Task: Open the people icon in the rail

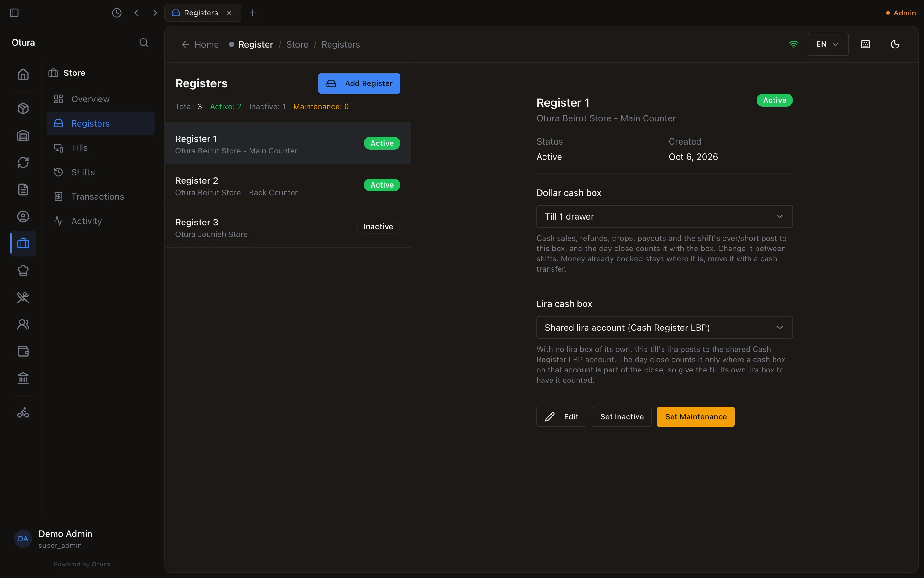Action: click(x=23, y=325)
